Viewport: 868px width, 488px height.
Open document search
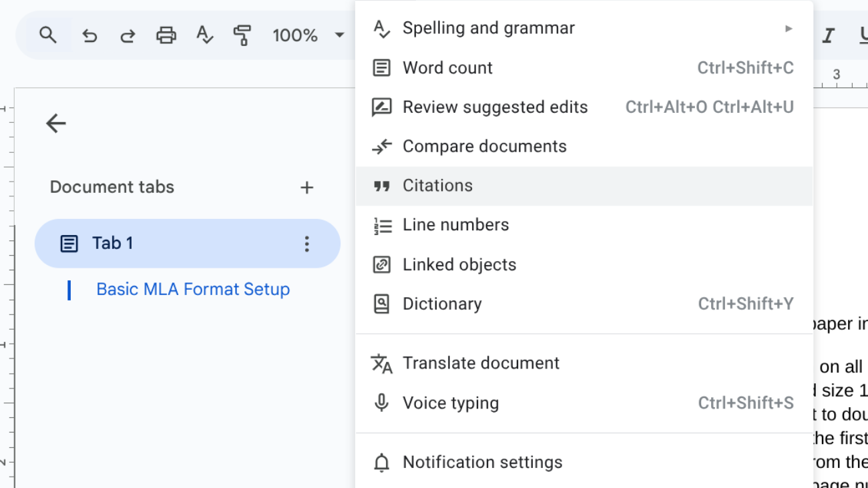tap(47, 35)
